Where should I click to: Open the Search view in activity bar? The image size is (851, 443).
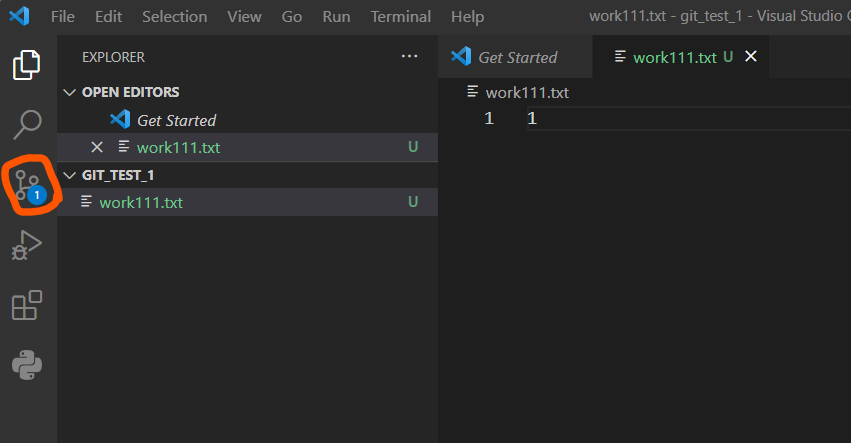click(x=27, y=124)
